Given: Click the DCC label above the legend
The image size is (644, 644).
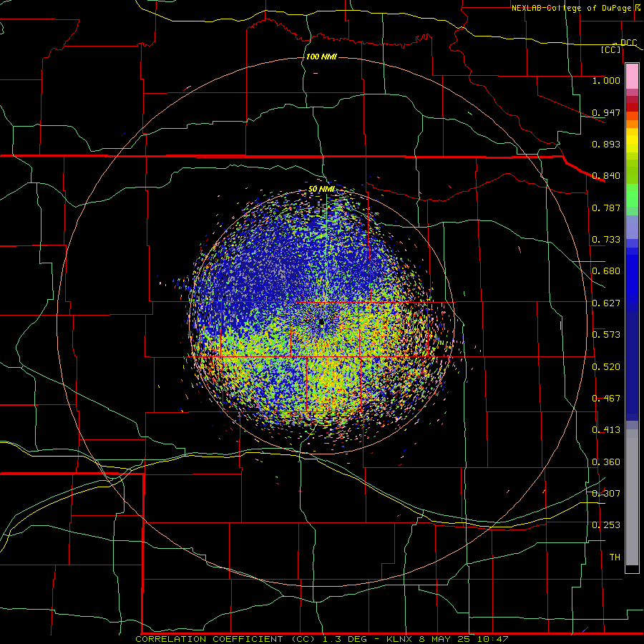Looking at the screenshot, I should 628,42.
